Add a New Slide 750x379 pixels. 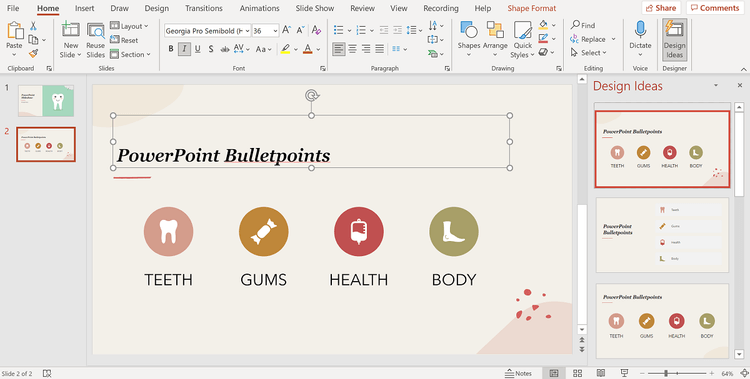coord(70,40)
